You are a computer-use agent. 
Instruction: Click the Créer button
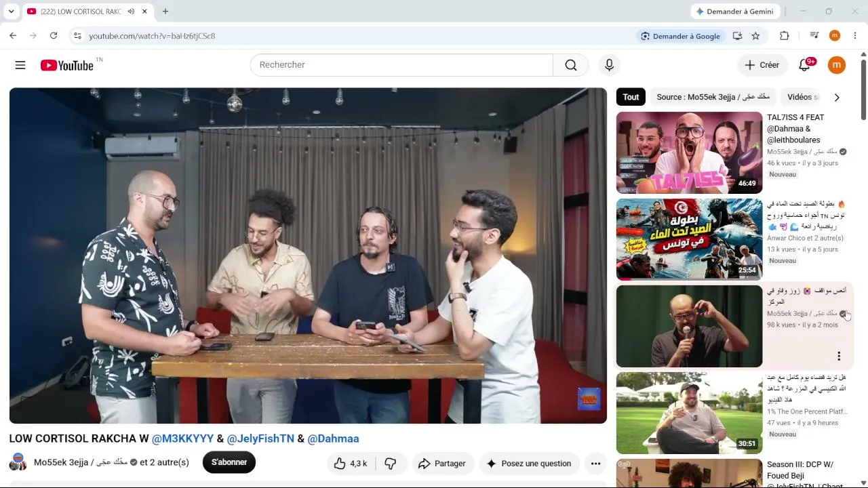(762, 65)
